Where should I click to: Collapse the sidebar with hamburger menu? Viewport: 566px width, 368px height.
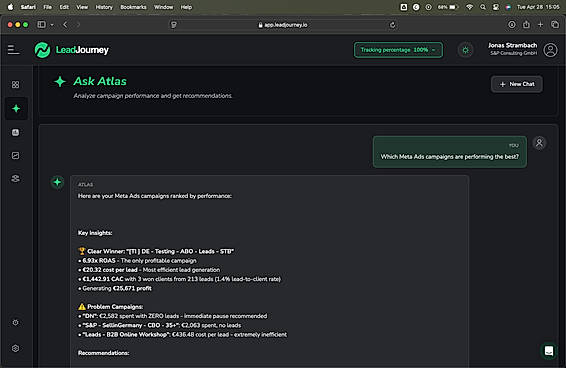pos(13,50)
